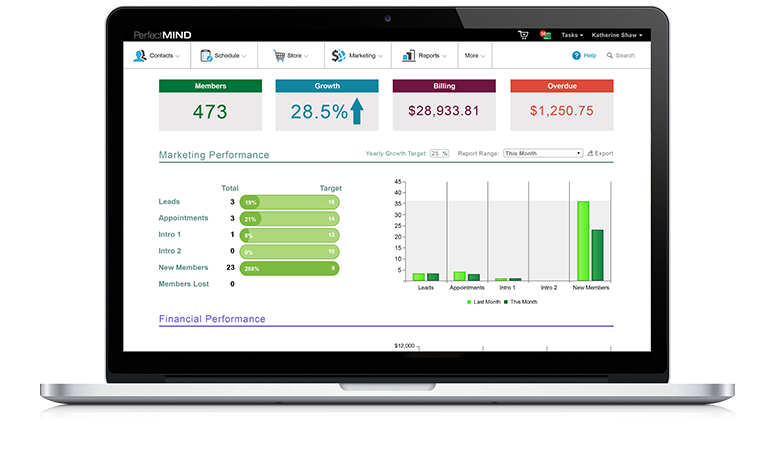Open the Reports menu label
This screenshot has height=451, width=774.
click(x=430, y=56)
